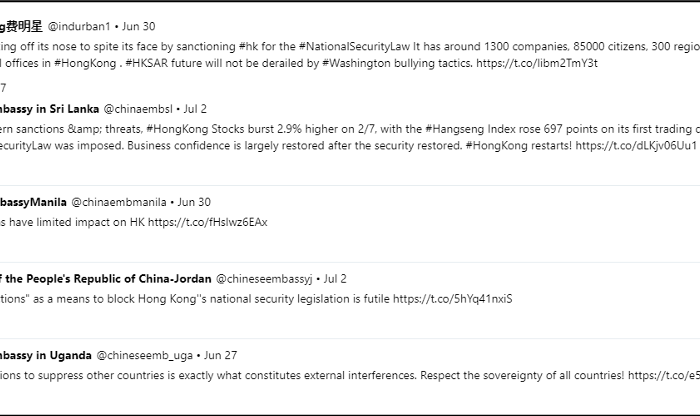Open People's Republic of China-Jordan author name
The height and width of the screenshot is (416, 700).
point(106,279)
